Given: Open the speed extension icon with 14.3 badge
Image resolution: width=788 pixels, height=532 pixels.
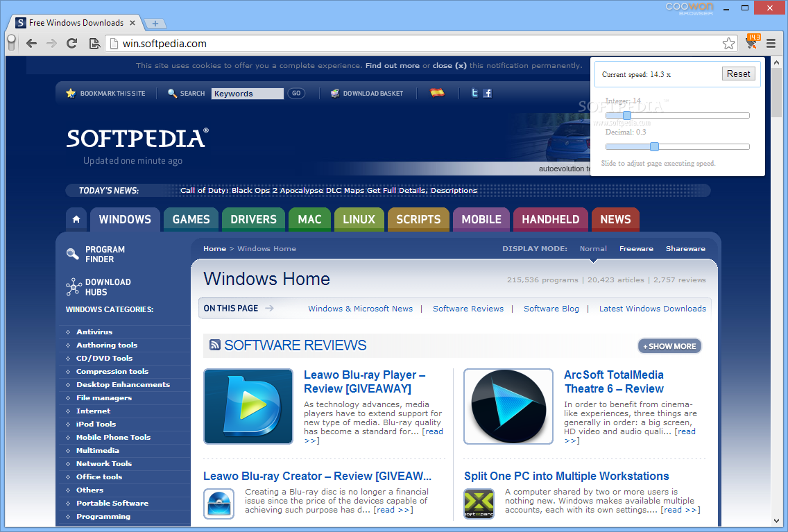Looking at the screenshot, I should (x=753, y=42).
